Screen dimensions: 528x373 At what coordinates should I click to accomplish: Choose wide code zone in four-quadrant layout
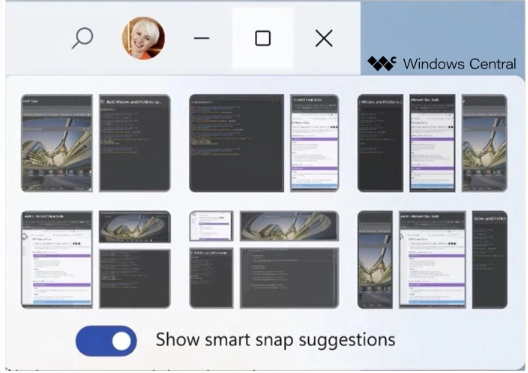point(289,278)
